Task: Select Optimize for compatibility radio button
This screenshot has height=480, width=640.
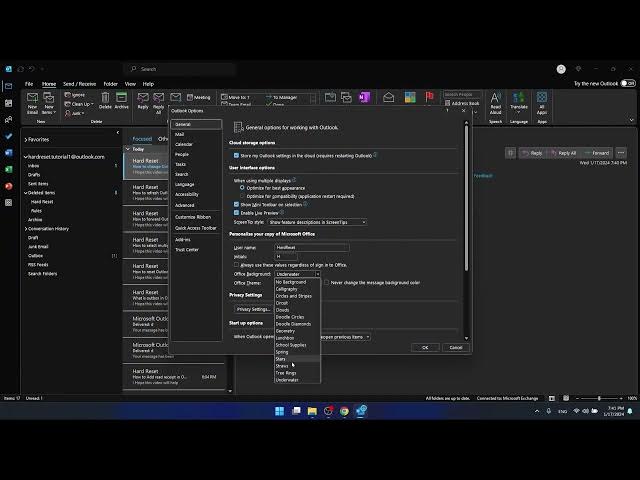Action: point(242,196)
